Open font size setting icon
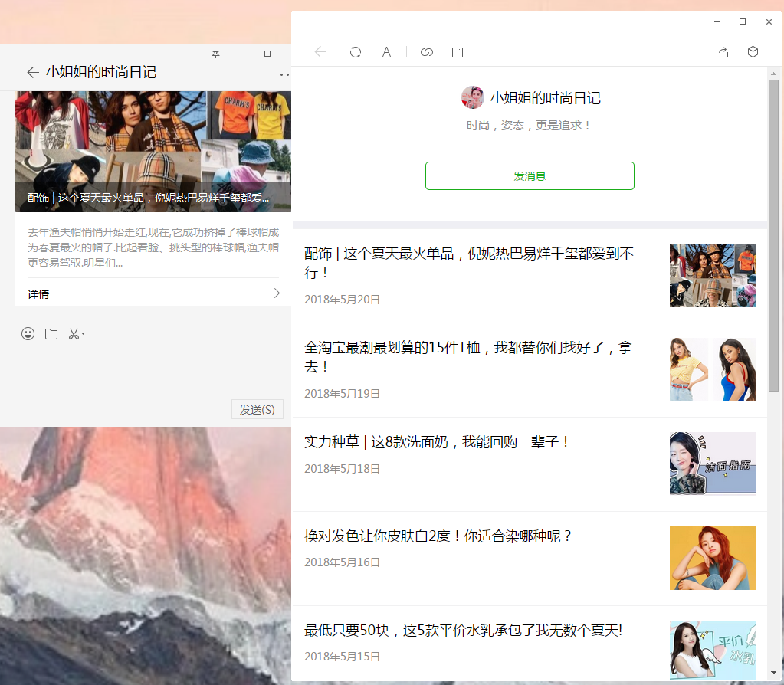 pos(387,52)
